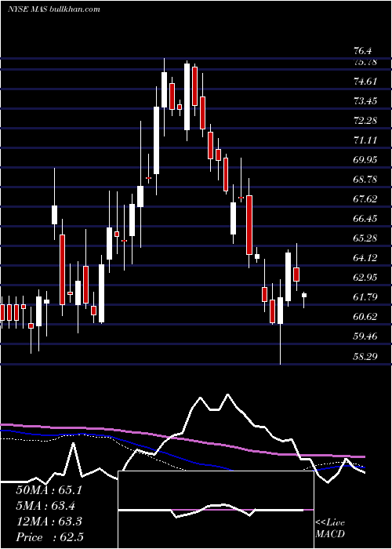
Task: Select the 58.29 price axis label
Action: click(366, 357)
